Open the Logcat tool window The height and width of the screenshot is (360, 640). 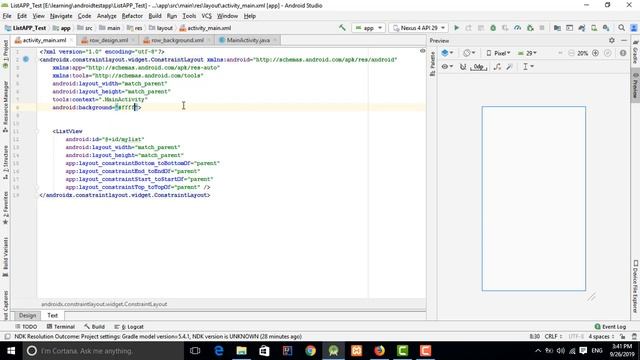tap(129, 327)
